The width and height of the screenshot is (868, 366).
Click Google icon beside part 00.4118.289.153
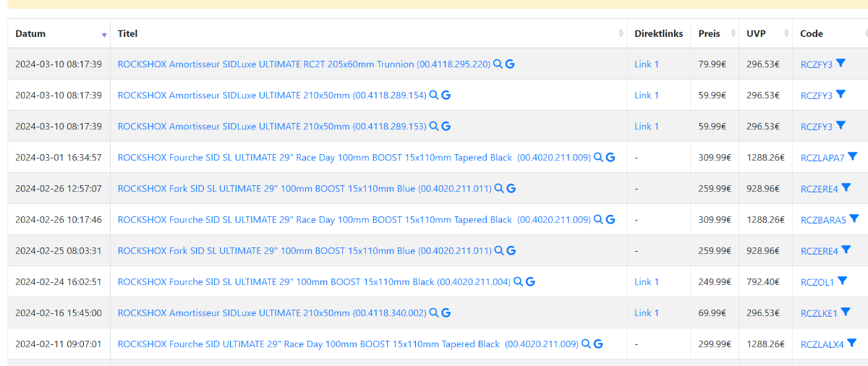[446, 126]
